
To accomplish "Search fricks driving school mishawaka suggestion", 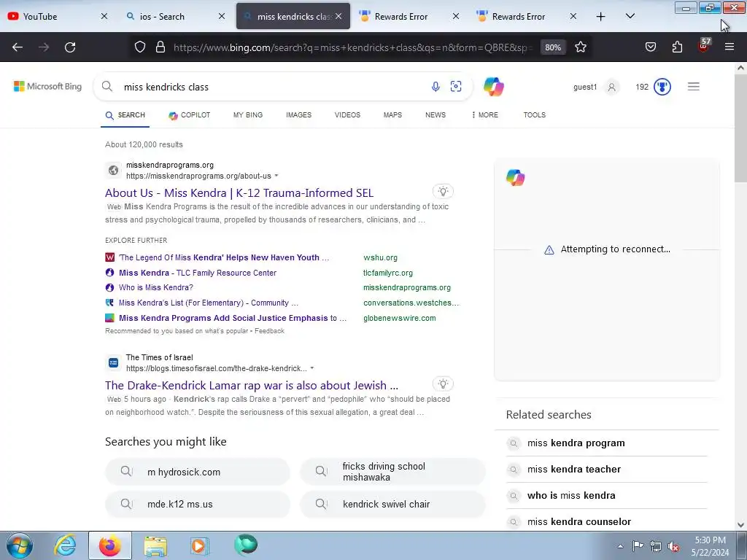I will [392, 472].
